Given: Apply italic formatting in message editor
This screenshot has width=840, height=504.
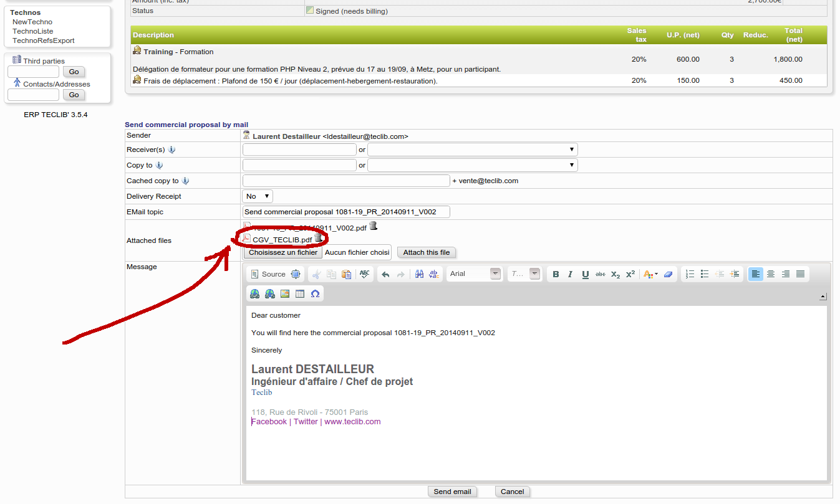Looking at the screenshot, I should coord(570,274).
